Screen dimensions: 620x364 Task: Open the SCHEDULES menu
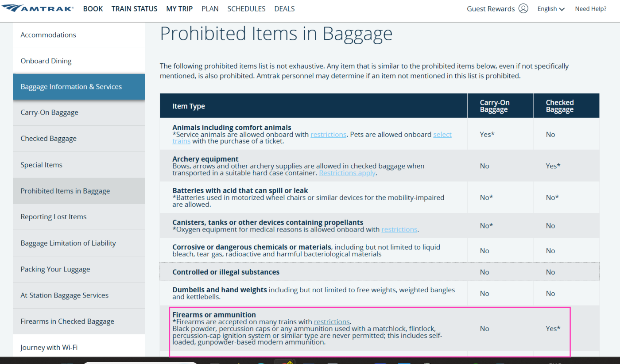click(x=246, y=9)
